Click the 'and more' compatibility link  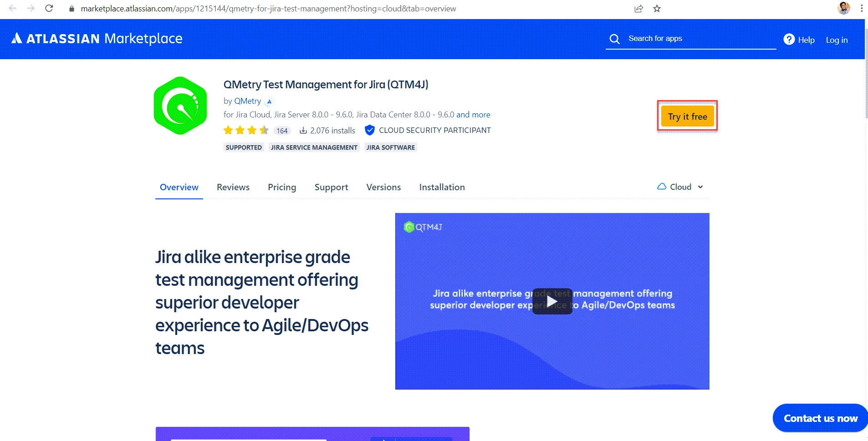pyautogui.click(x=473, y=115)
